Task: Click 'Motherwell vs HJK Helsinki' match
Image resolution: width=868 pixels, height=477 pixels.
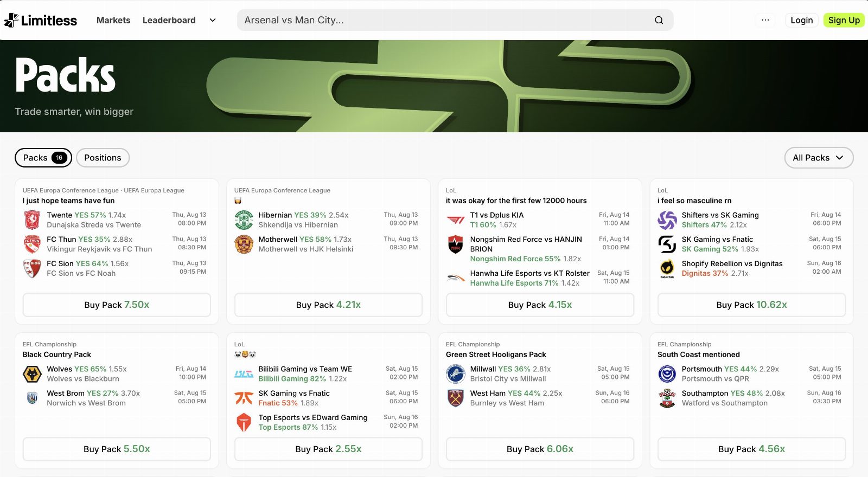Action: click(306, 249)
